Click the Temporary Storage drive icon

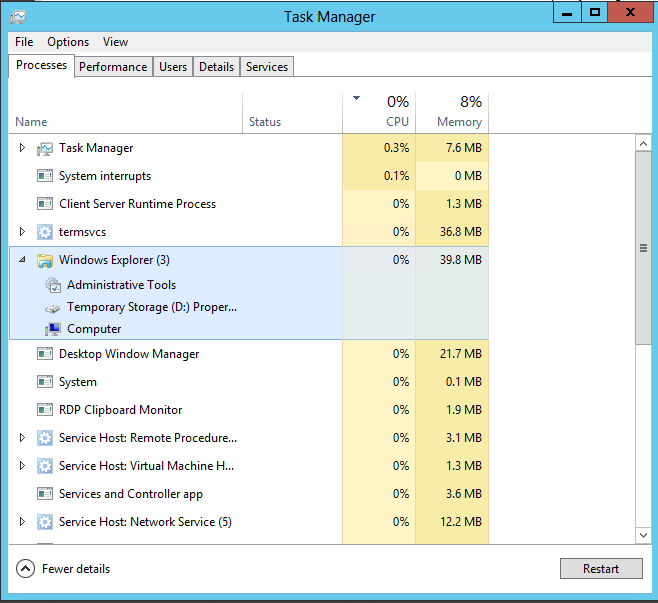[53, 308]
